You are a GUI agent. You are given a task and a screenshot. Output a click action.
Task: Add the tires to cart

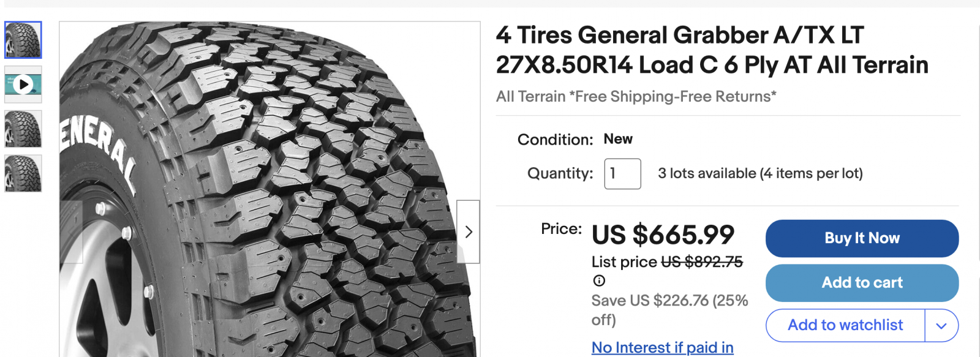tap(862, 283)
